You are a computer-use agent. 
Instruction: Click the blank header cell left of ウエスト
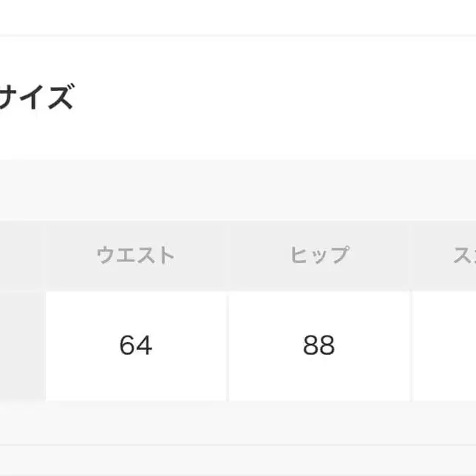pos(22,256)
